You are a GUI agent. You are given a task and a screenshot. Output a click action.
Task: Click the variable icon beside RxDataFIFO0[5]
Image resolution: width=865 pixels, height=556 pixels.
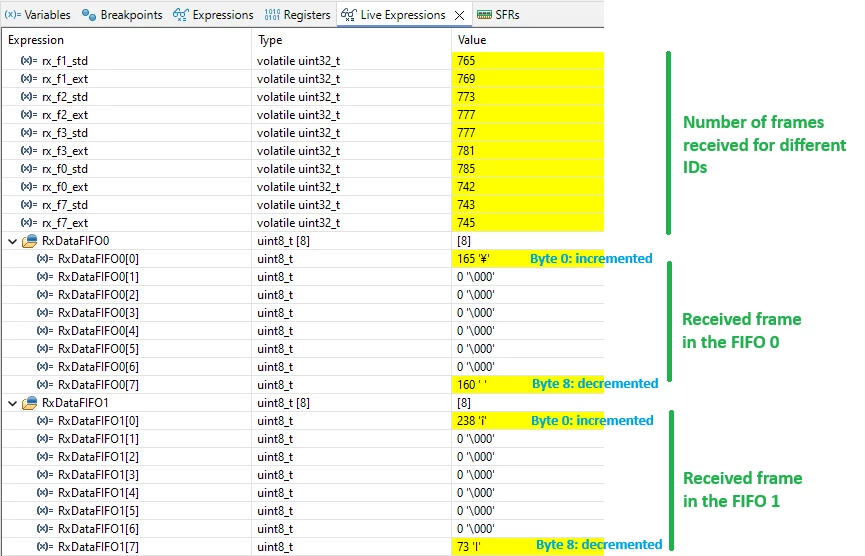[45, 349]
